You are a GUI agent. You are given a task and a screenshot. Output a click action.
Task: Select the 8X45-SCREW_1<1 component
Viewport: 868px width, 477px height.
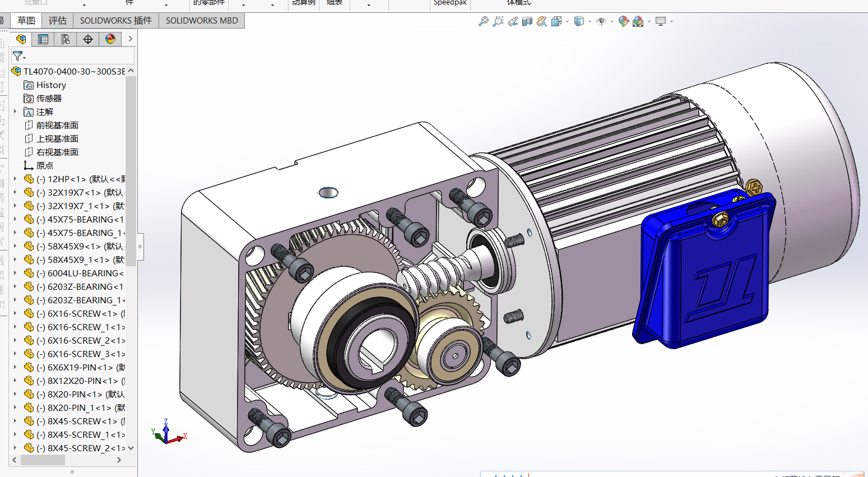click(x=75, y=434)
